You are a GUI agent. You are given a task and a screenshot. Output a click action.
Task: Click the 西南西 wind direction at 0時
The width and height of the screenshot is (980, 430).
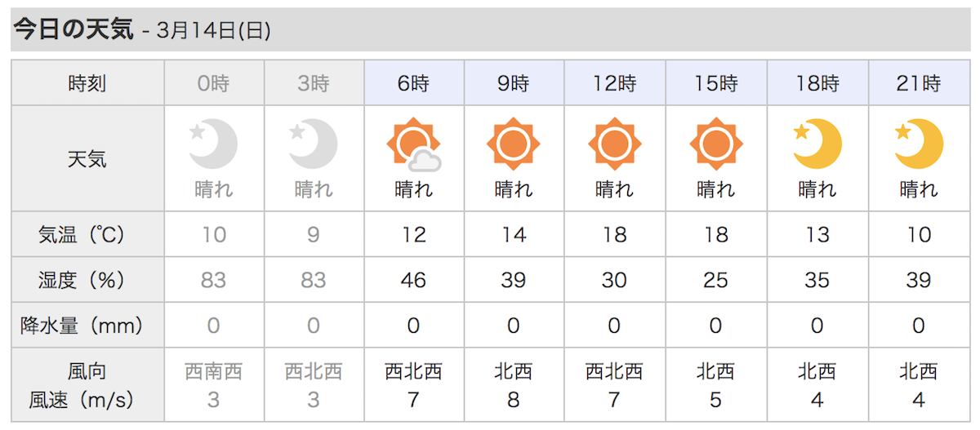213,372
